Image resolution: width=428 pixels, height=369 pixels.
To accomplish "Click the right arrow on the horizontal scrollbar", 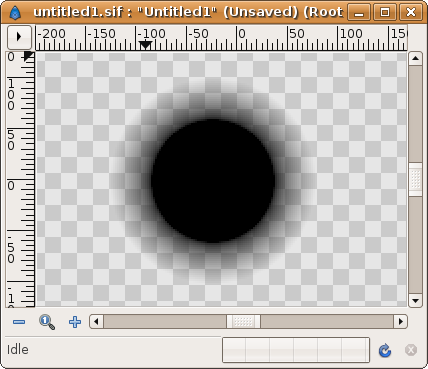I will (401, 322).
